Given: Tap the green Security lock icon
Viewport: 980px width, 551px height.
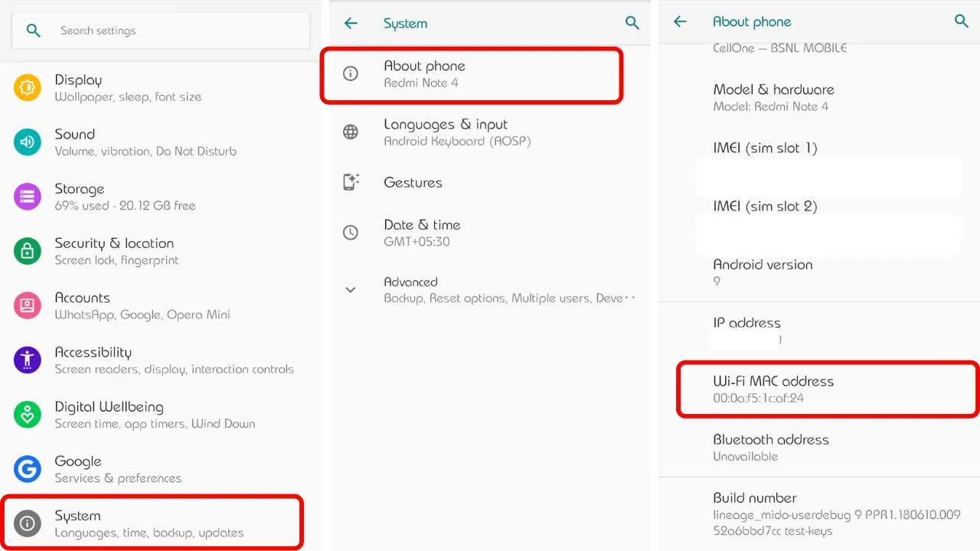Looking at the screenshot, I should tap(28, 251).
